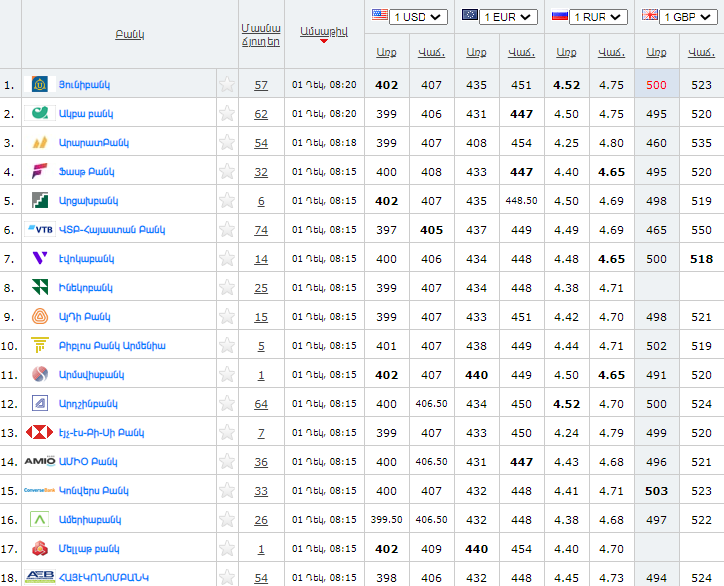Open Յունիբանկ branches count 57
This screenshot has height=586, width=724.
coord(261,85)
